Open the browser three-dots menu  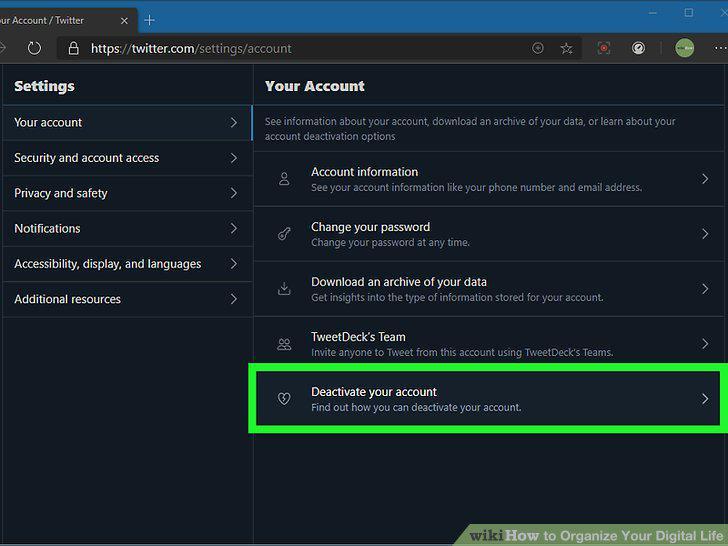coord(721,48)
